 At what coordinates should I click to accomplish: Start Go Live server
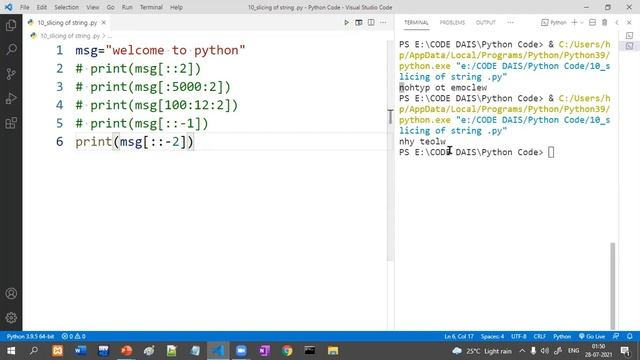592,336
